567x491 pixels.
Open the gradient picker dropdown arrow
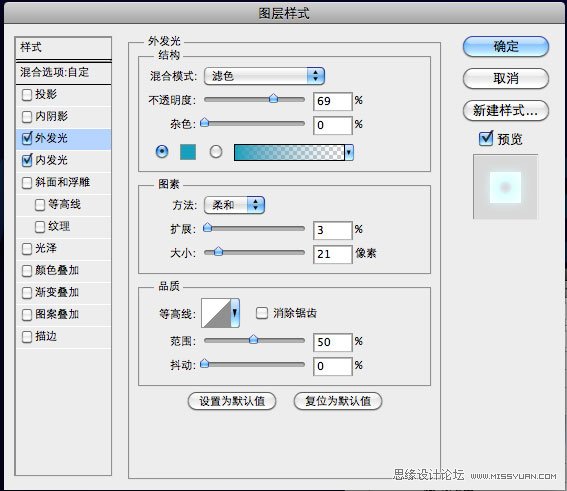pyautogui.click(x=349, y=153)
